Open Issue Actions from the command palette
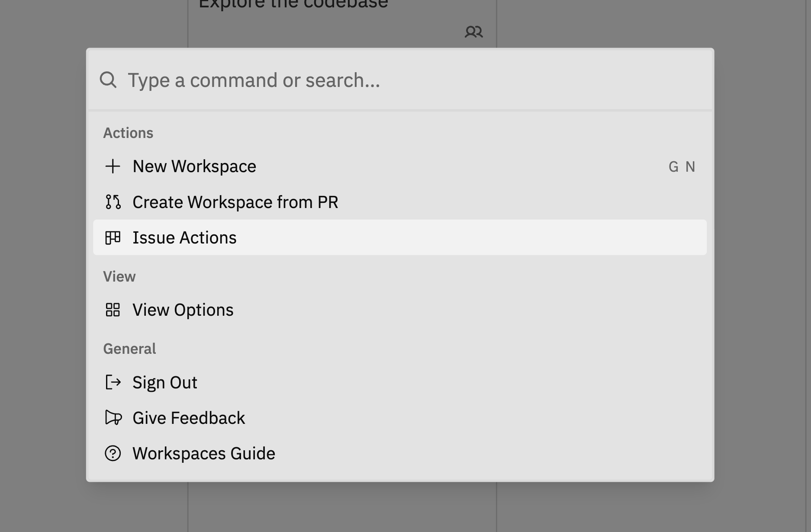Viewport: 811px width, 532px height. pos(184,237)
